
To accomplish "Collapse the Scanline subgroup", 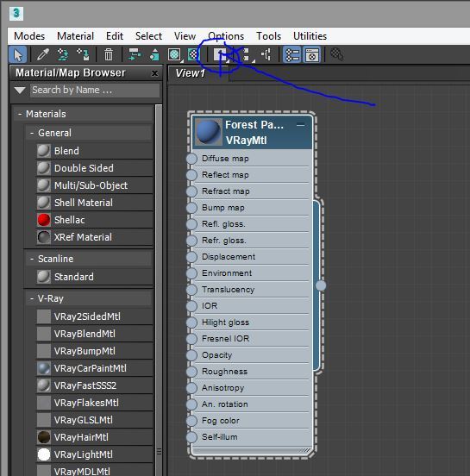I will click(32, 259).
